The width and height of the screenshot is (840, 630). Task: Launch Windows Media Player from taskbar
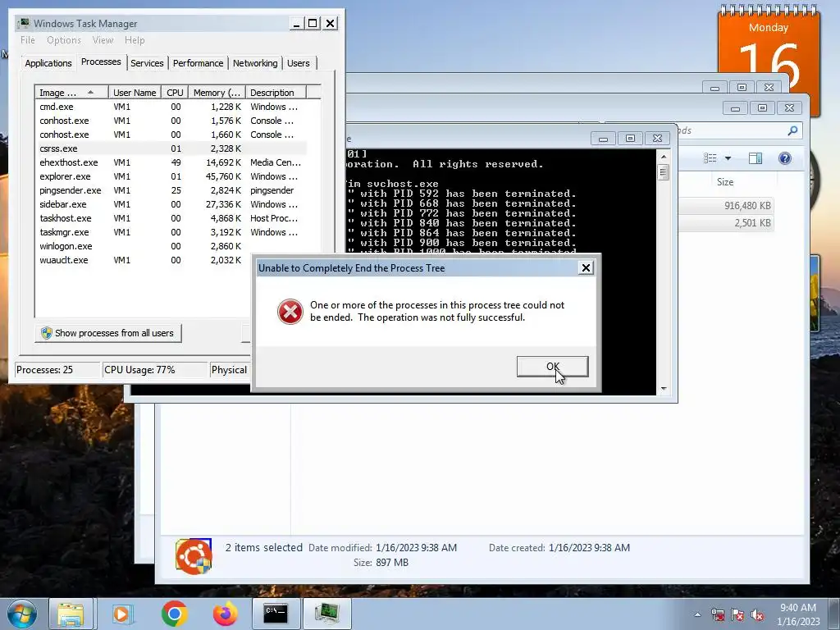[x=122, y=614]
